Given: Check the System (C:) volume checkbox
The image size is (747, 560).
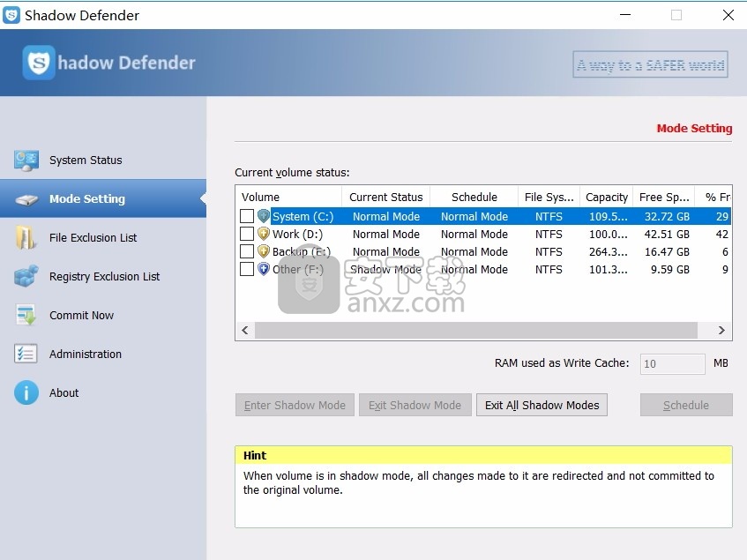Looking at the screenshot, I should point(247,216).
